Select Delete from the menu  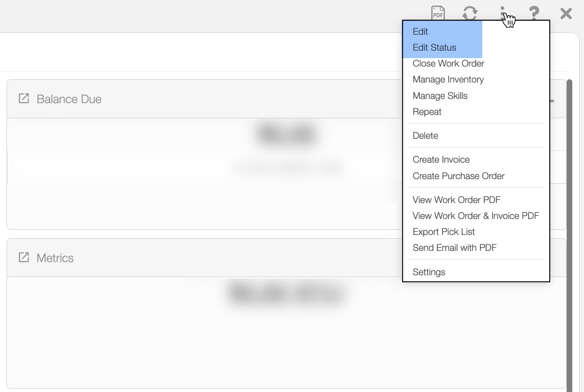click(425, 136)
